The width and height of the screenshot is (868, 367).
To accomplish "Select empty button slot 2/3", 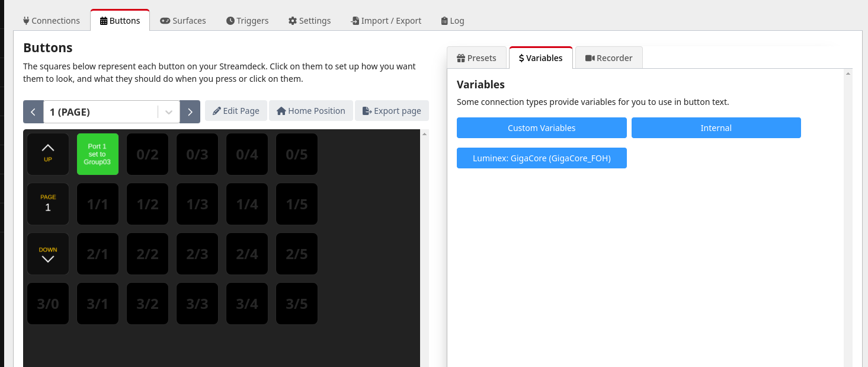I will 197,254.
